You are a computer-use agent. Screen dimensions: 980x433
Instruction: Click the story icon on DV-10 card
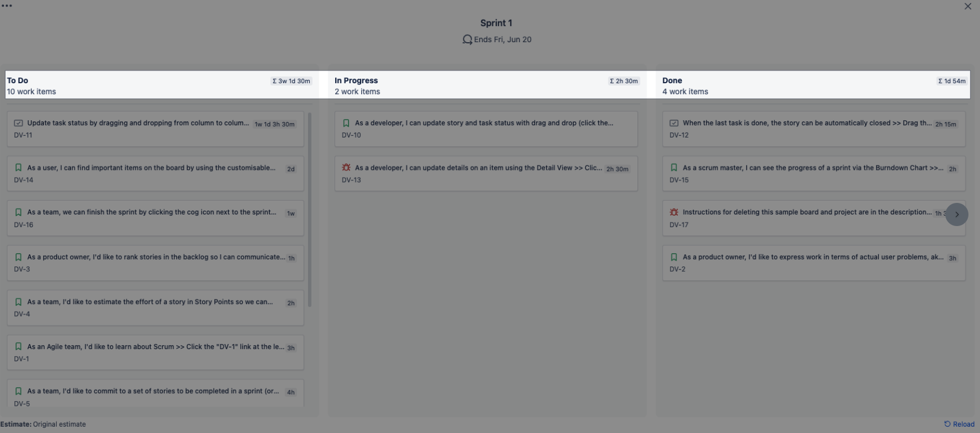coord(346,123)
